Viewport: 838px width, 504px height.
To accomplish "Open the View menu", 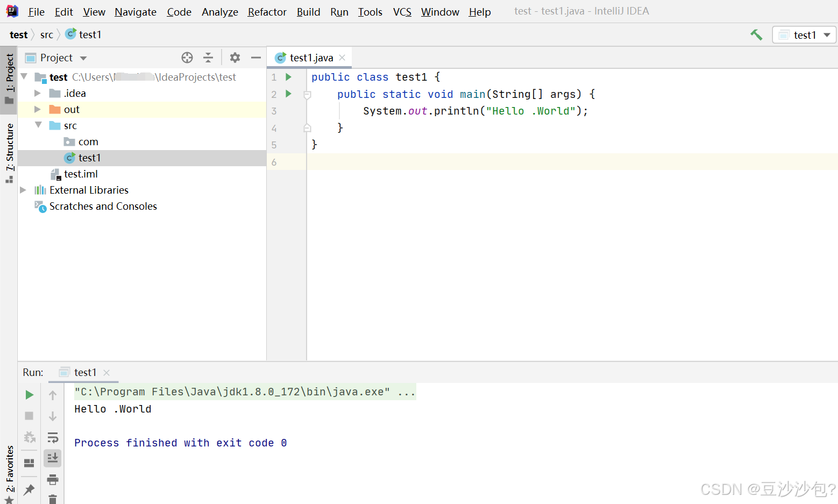I will [x=94, y=12].
